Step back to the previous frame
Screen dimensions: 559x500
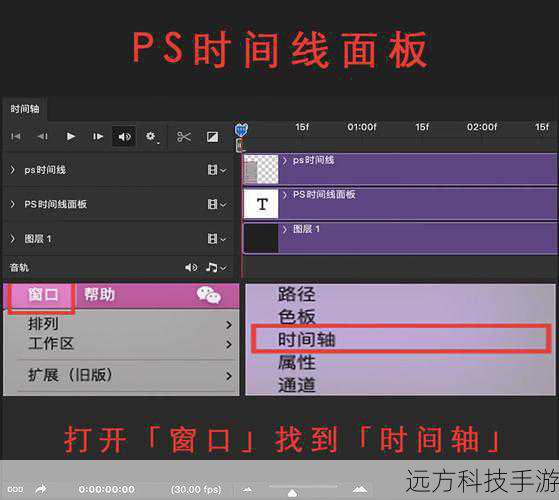pos(43,136)
